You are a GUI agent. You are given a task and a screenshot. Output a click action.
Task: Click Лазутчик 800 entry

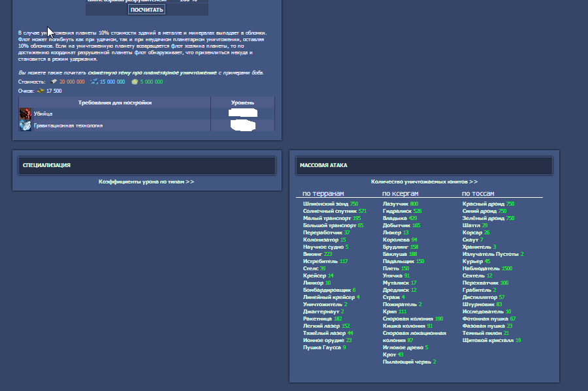point(400,204)
